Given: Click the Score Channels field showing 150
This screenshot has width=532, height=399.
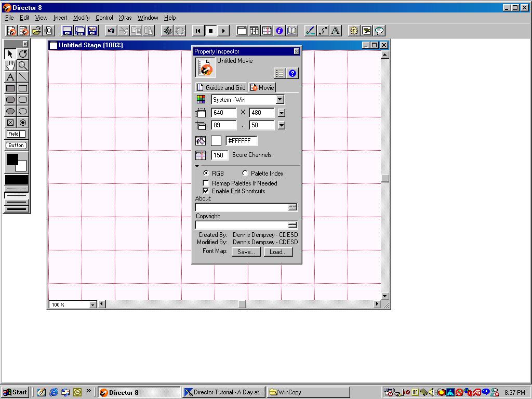Looking at the screenshot, I should (x=219, y=155).
